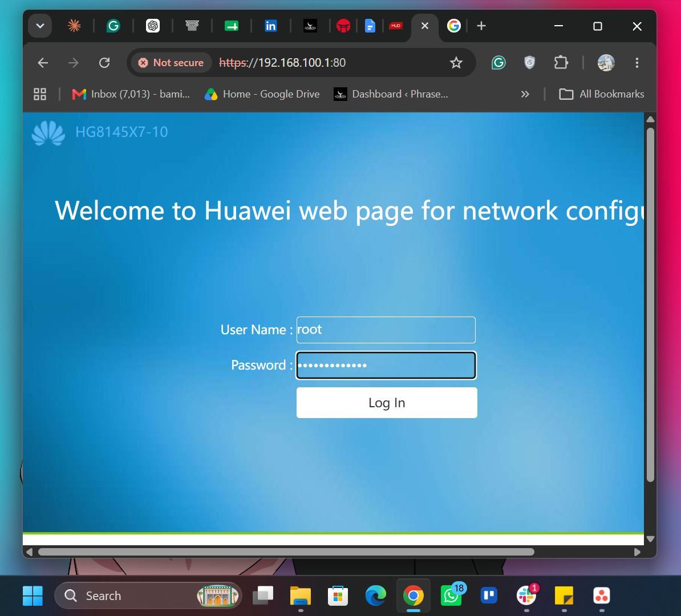Open the tab search dropdown
Screen dimensions: 681x616
click(40, 26)
